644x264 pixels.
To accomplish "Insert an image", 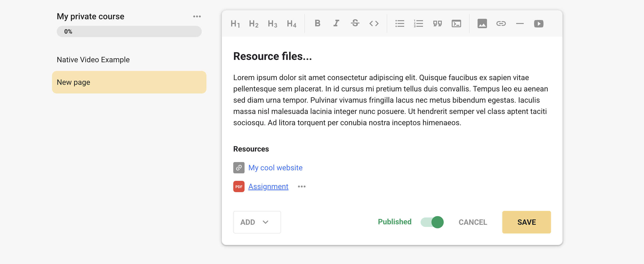I will 482,23.
